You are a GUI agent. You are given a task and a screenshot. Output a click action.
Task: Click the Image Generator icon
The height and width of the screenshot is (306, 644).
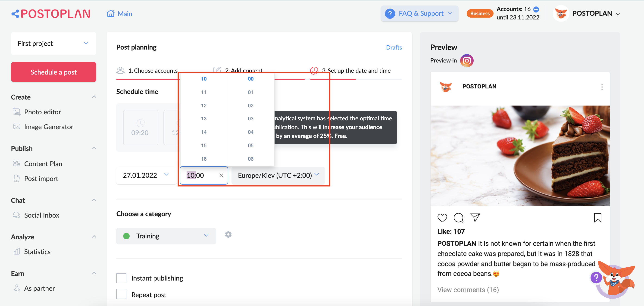pyautogui.click(x=16, y=127)
